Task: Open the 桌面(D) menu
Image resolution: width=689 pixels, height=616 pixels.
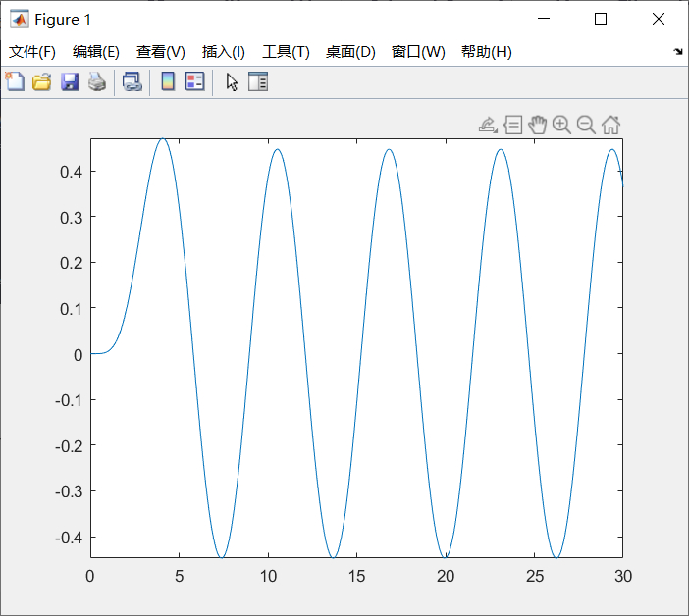Action: pos(350,52)
